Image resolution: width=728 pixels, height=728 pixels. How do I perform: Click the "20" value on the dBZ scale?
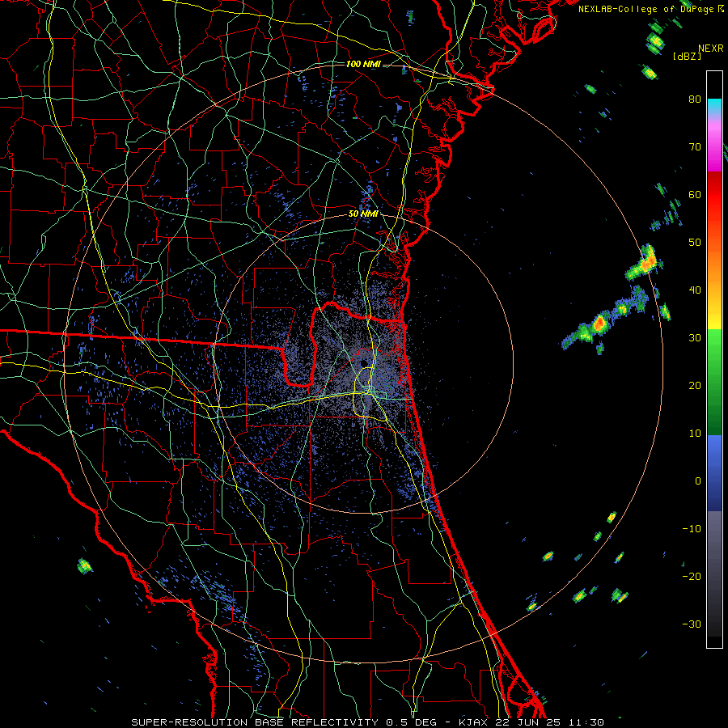click(x=695, y=385)
